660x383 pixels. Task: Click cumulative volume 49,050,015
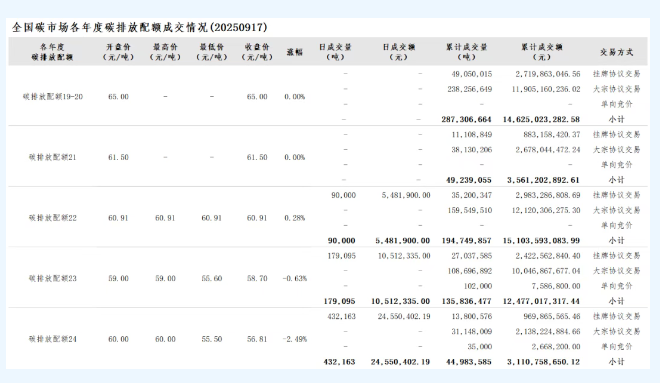tap(471, 74)
